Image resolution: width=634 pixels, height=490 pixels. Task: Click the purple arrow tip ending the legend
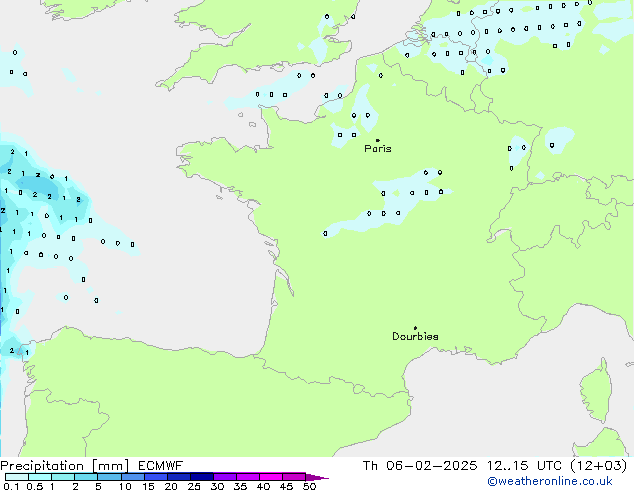(x=317, y=477)
